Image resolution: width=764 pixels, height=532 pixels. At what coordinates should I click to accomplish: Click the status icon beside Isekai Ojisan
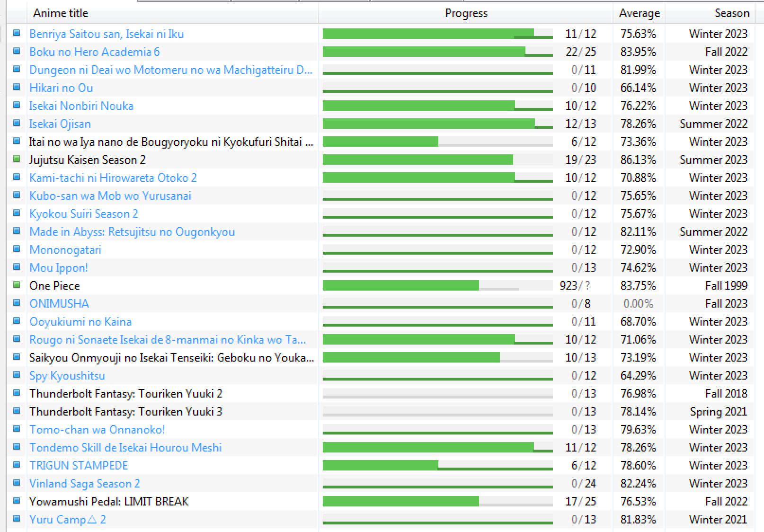pos(17,123)
